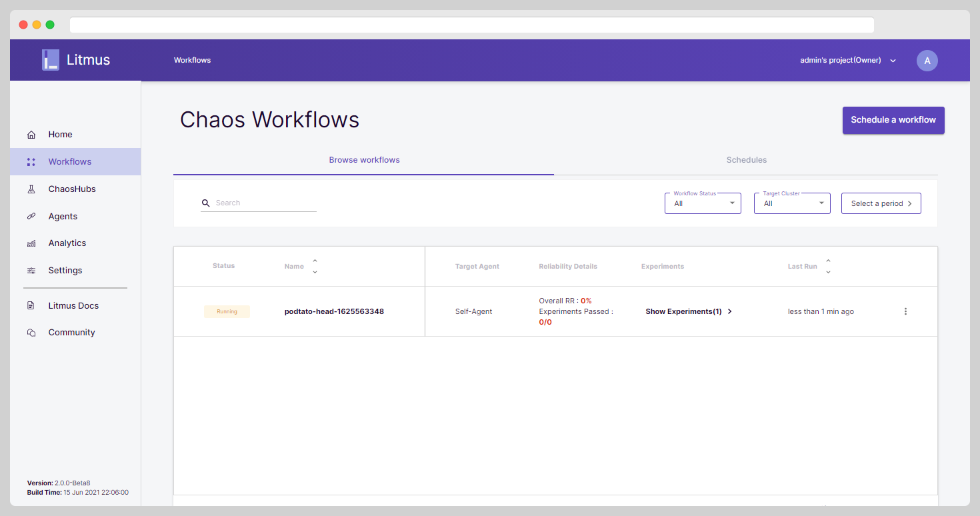Close window with red button
Viewport: 980px width, 516px height.
point(23,25)
